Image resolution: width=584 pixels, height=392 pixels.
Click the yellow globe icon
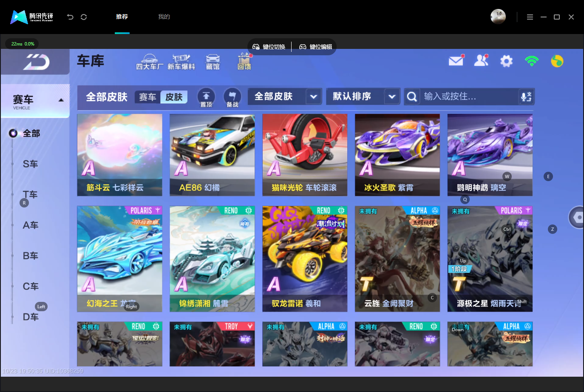click(557, 61)
